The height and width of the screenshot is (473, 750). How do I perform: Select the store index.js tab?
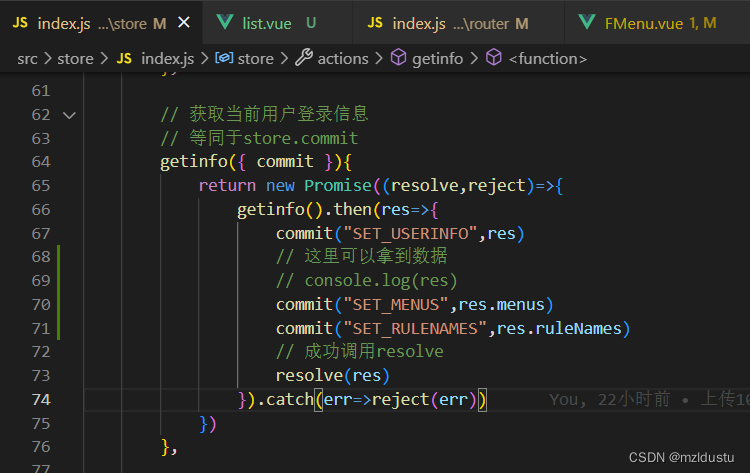tap(101, 22)
